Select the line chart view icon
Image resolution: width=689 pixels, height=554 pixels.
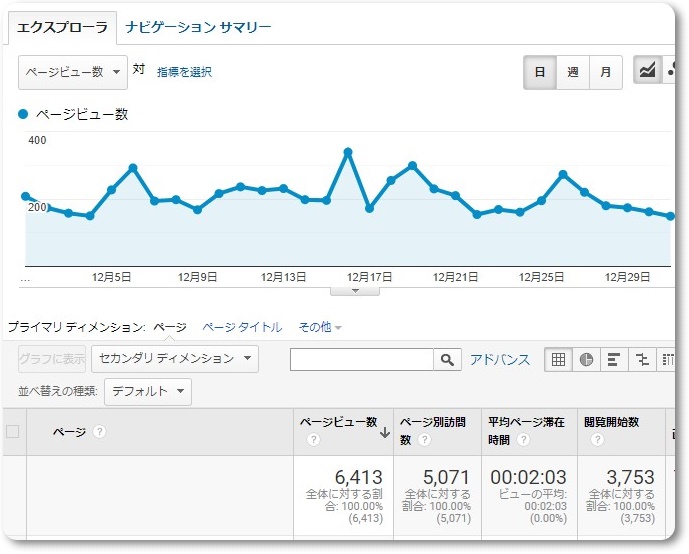tap(648, 72)
